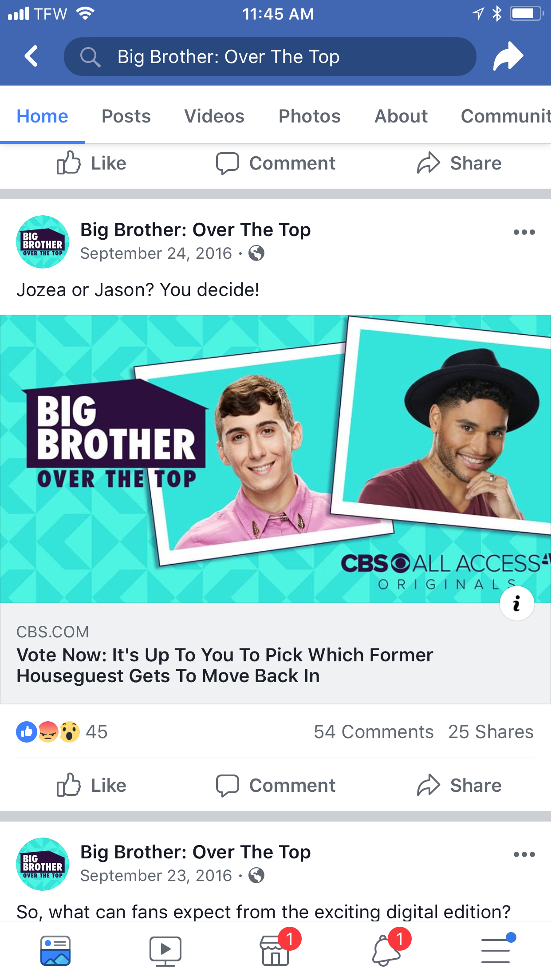Like the topmost partially visible post

pos(92,163)
